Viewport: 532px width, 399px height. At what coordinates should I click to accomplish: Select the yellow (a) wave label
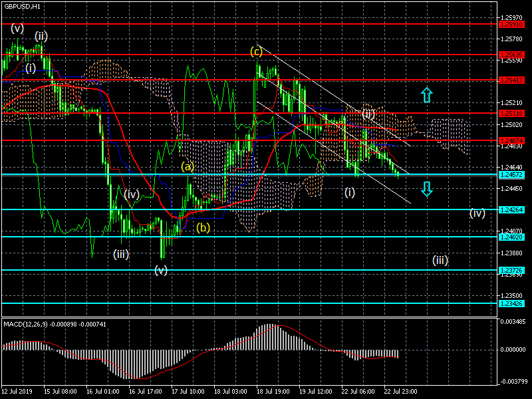pyautogui.click(x=188, y=167)
